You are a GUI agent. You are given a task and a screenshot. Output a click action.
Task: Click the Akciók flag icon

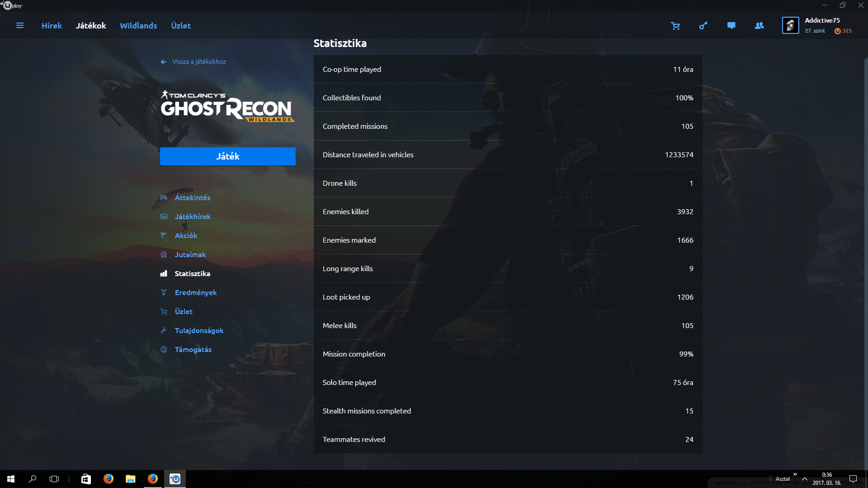click(164, 235)
